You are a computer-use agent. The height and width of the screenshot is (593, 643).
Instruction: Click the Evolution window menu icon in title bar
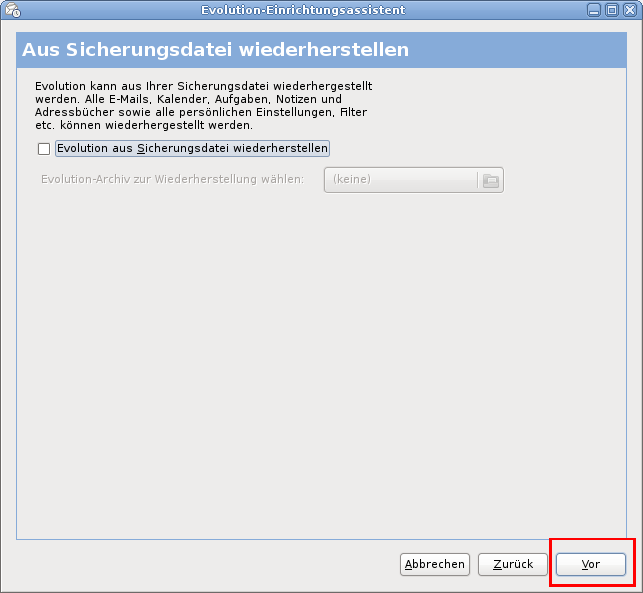[11, 10]
